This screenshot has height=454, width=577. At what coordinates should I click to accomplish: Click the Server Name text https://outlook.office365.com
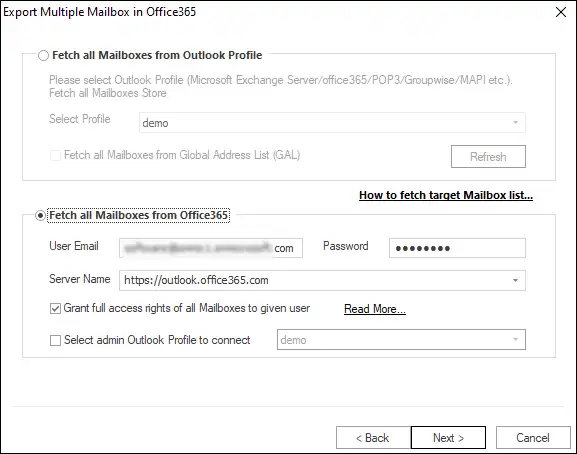(196, 280)
